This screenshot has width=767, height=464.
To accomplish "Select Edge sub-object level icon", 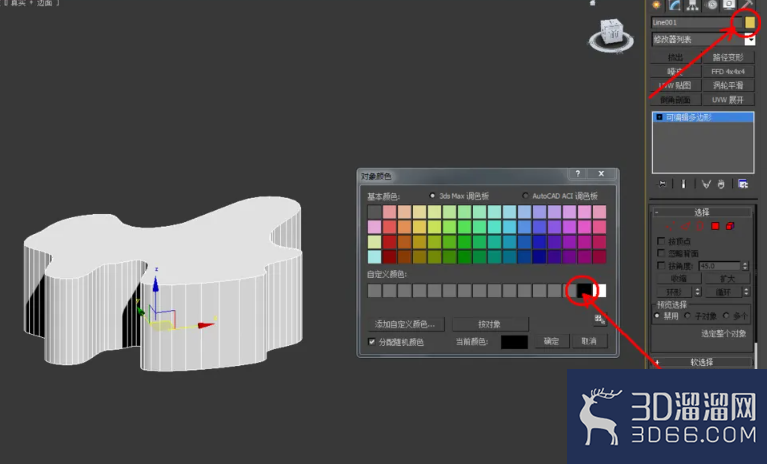I will pos(685,226).
